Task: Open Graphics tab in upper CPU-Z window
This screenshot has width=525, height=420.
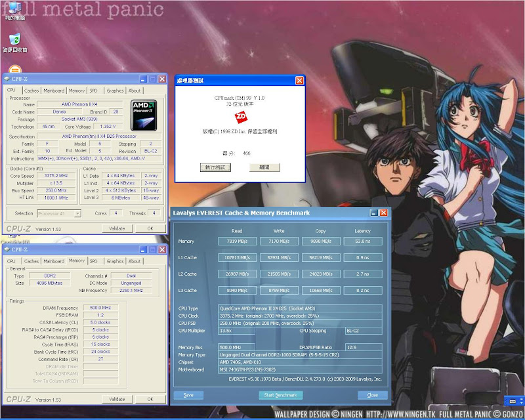Action: tap(115, 91)
